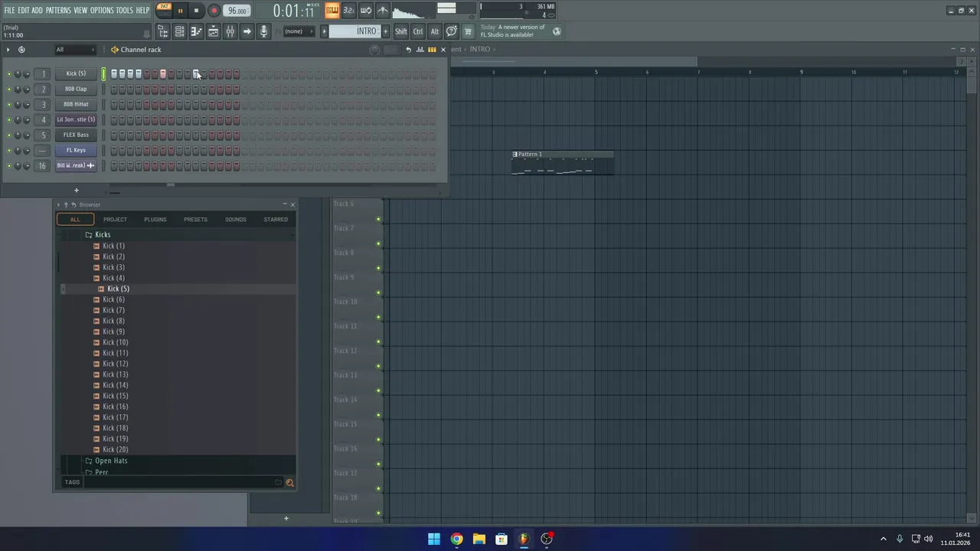The width and height of the screenshot is (980, 551).
Task: Click the Channel rack step sequencer view icon
Action: pos(432,50)
